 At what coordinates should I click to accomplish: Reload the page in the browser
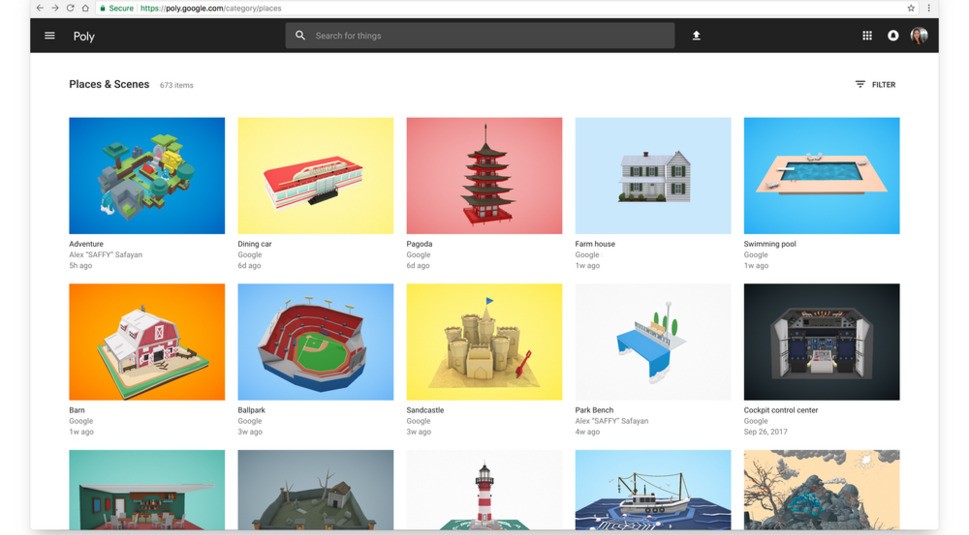coord(70,8)
